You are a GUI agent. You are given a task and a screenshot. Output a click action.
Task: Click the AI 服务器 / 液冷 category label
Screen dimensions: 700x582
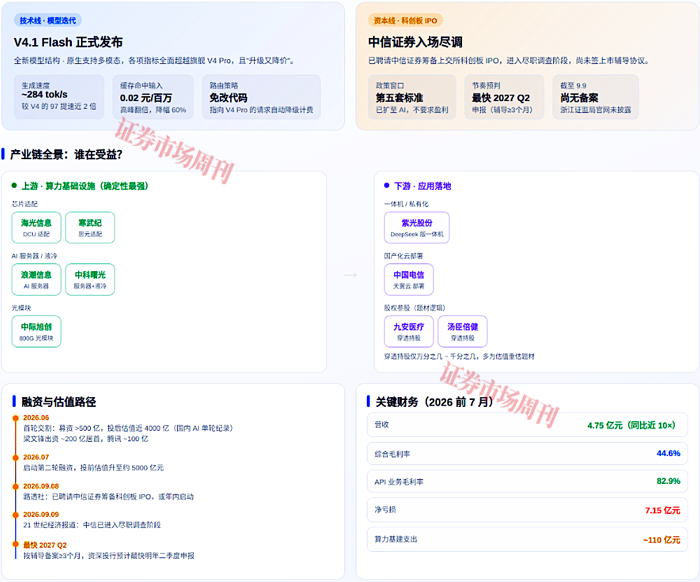coord(34,256)
